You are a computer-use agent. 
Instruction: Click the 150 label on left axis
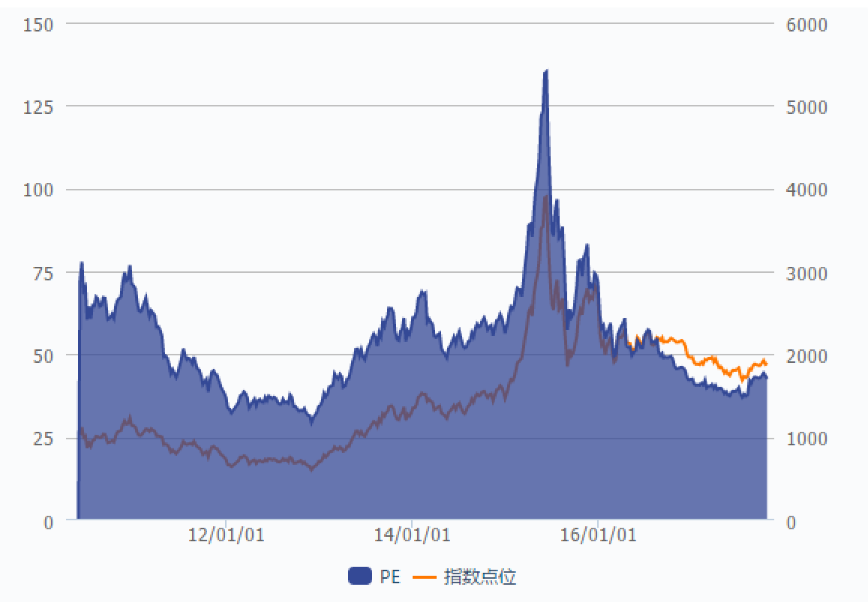(38, 25)
